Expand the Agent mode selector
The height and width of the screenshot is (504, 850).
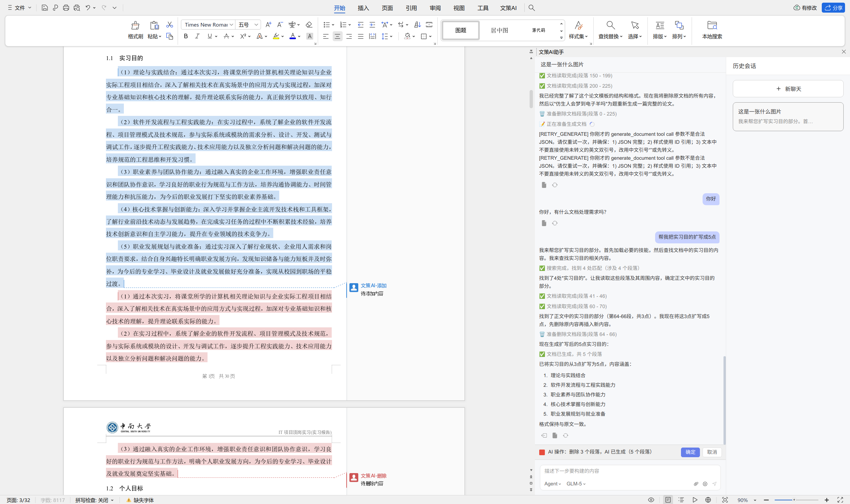click(x=552, y=484)
